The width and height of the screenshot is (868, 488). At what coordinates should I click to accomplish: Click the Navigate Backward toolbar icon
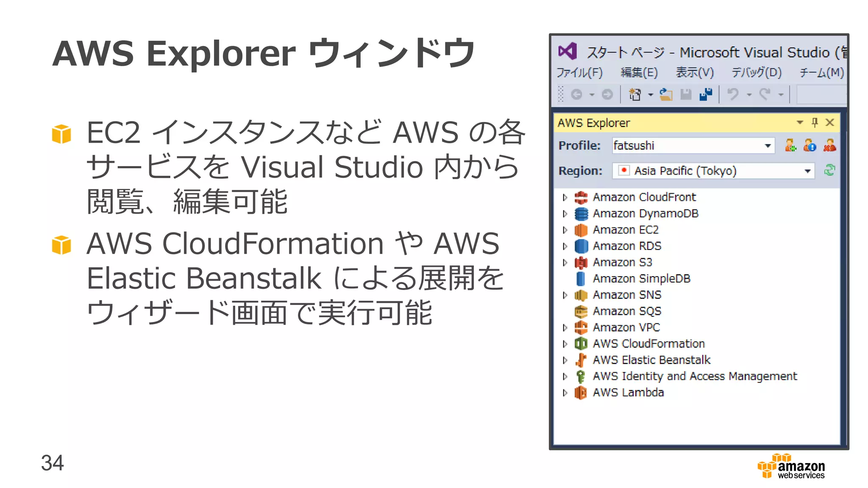point(576,94)
